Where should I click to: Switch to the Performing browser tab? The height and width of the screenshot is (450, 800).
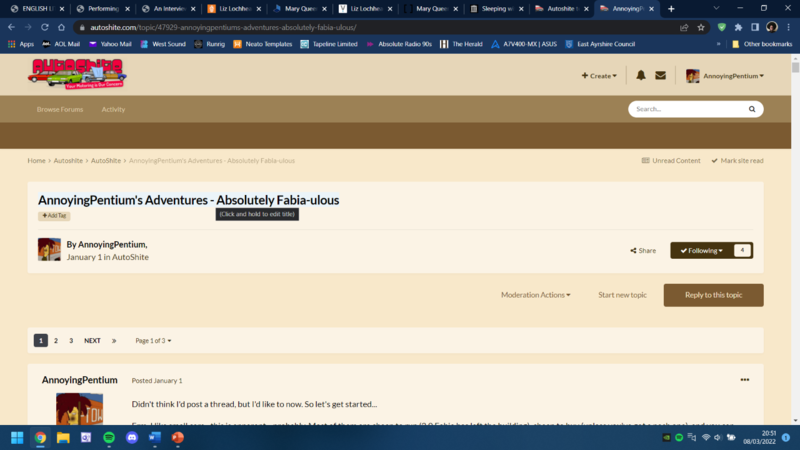pos(103,9)
